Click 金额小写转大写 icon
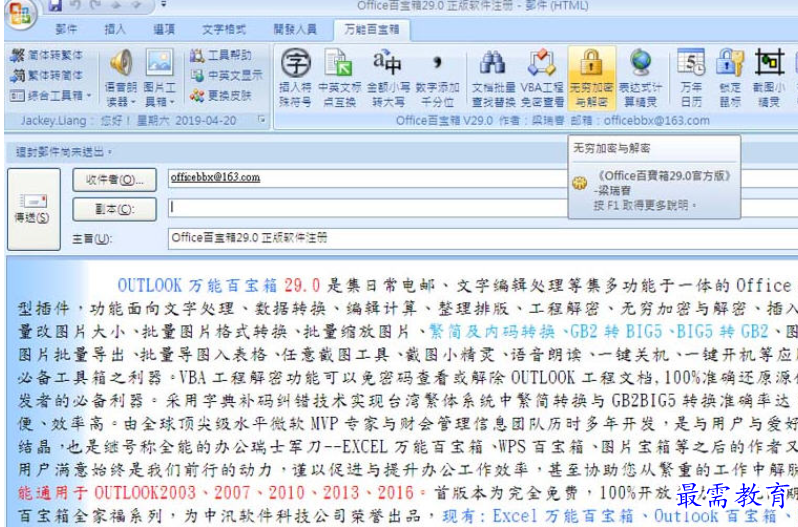The height and width of the screenshot is (527, 798). coord(388,77)
